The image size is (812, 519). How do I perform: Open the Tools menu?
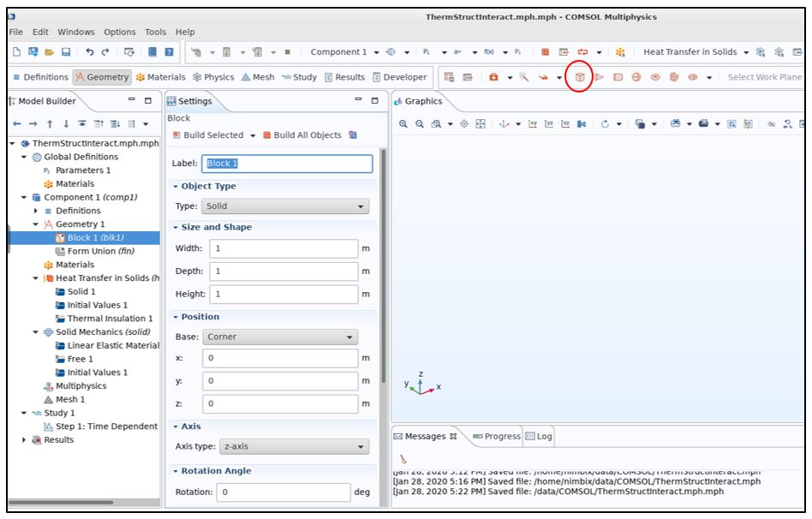click(155, 32)
